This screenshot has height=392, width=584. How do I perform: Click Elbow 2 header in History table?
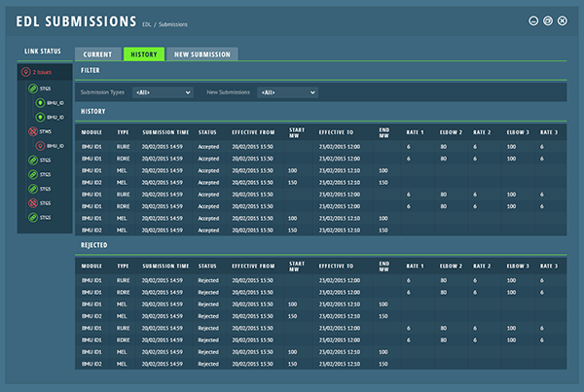(x=451, y=132)
